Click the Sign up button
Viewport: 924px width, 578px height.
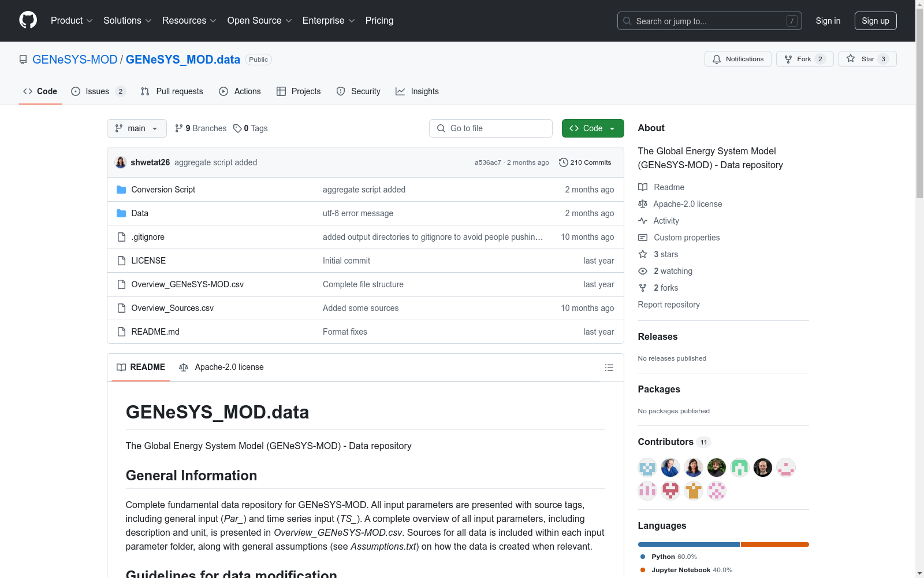875,21
